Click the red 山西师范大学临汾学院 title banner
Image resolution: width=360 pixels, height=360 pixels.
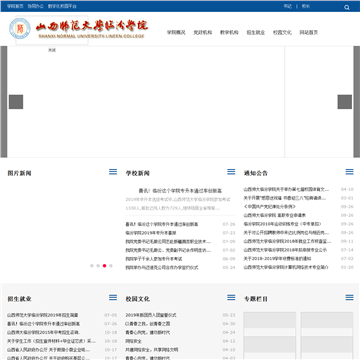[x=92, y=26]
